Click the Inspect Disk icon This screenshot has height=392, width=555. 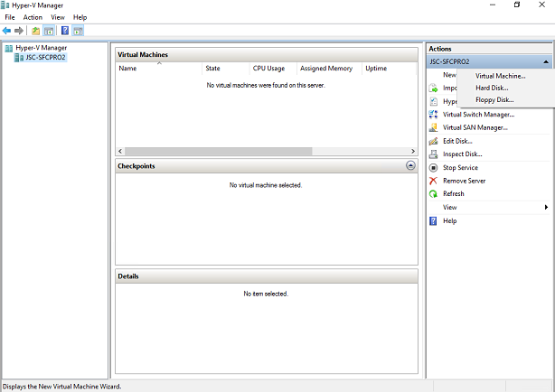433,154
